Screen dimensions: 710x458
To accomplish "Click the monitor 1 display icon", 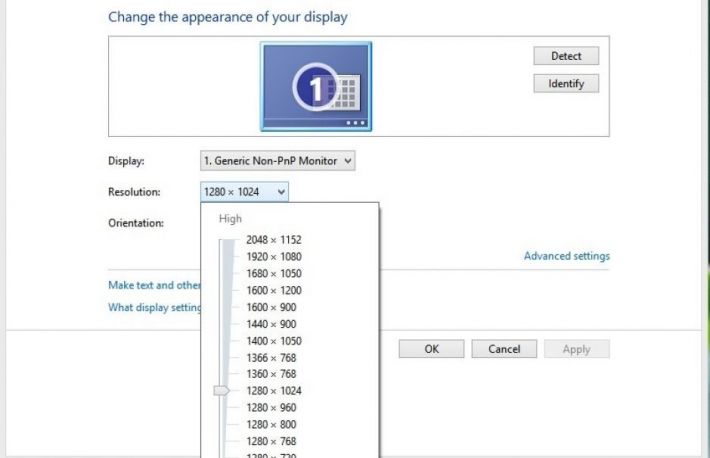I will (315, 86).
